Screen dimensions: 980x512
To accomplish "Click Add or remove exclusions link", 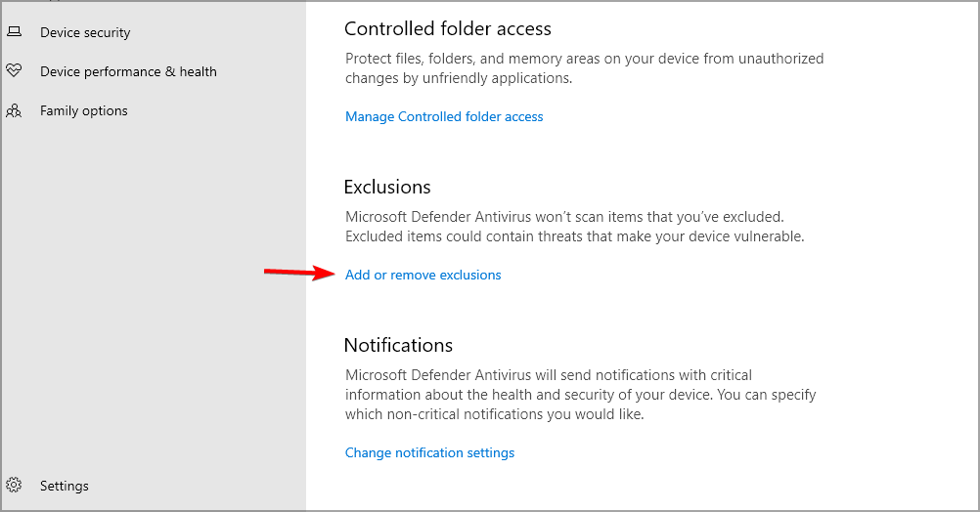I will pos(423,275).
